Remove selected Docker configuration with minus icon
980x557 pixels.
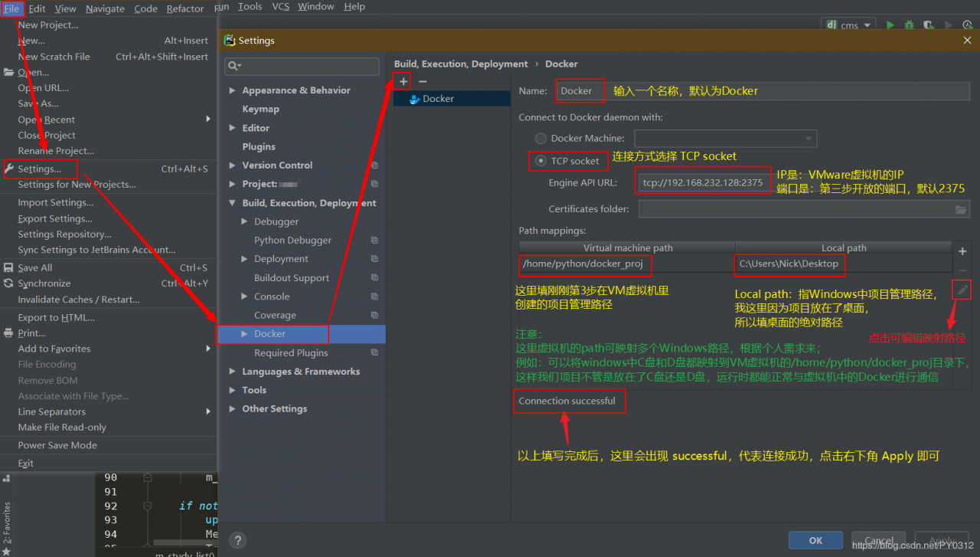click(423, 81)
